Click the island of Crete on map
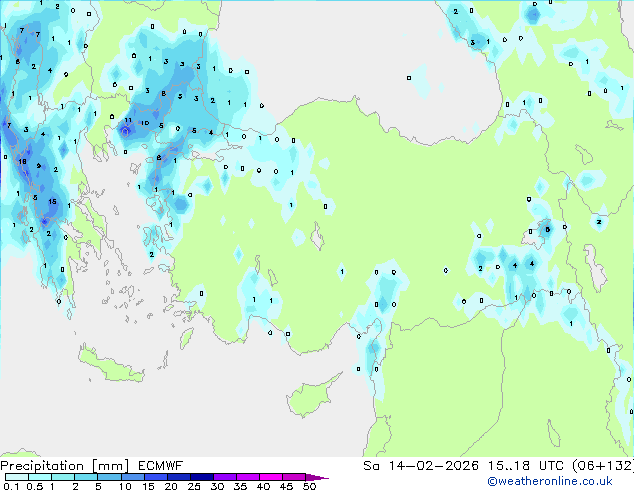The height and width of the screenshot is (490, 634). 110,366
